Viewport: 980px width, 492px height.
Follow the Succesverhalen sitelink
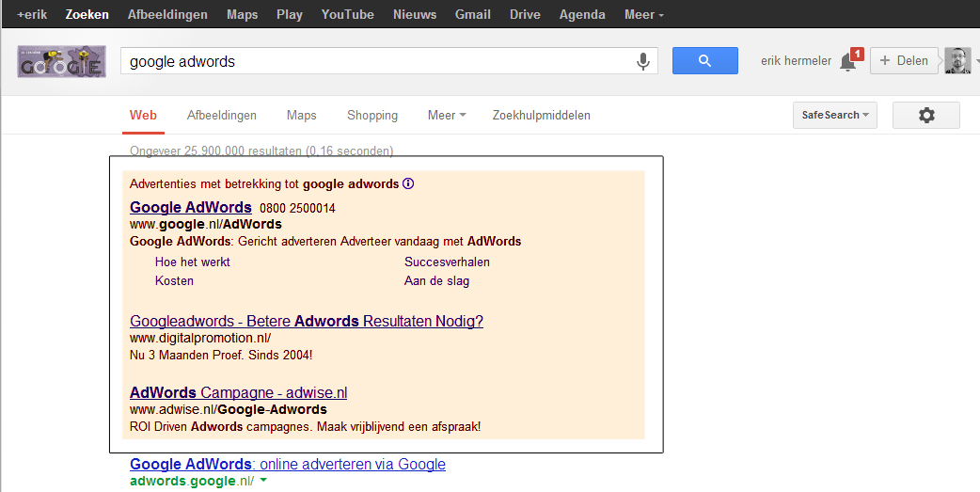click(447, 262)
